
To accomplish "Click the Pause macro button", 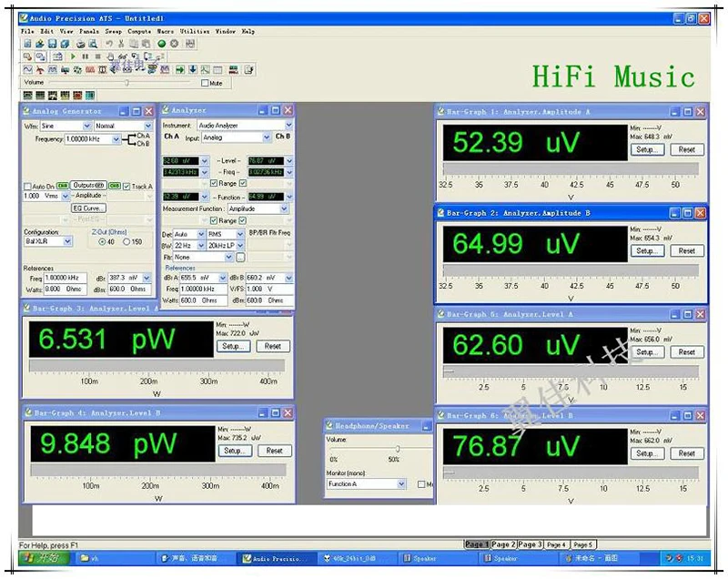I will click(85, 56).
